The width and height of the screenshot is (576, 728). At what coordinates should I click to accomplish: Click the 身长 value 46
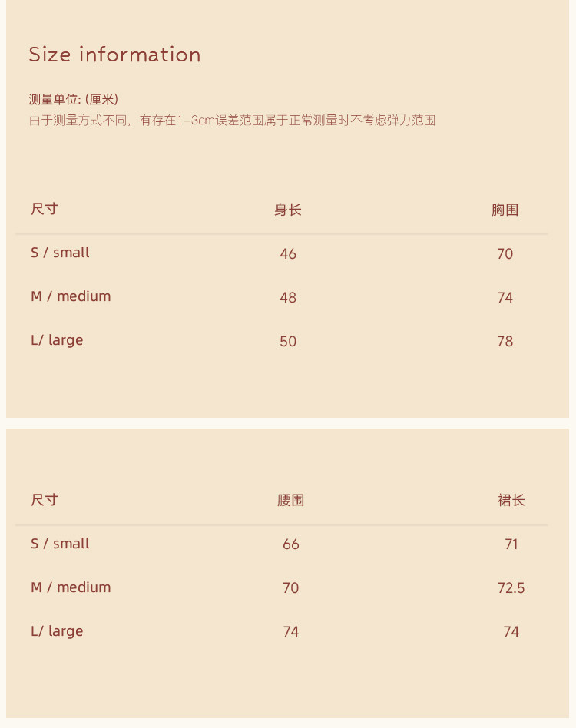pos(288,254)
